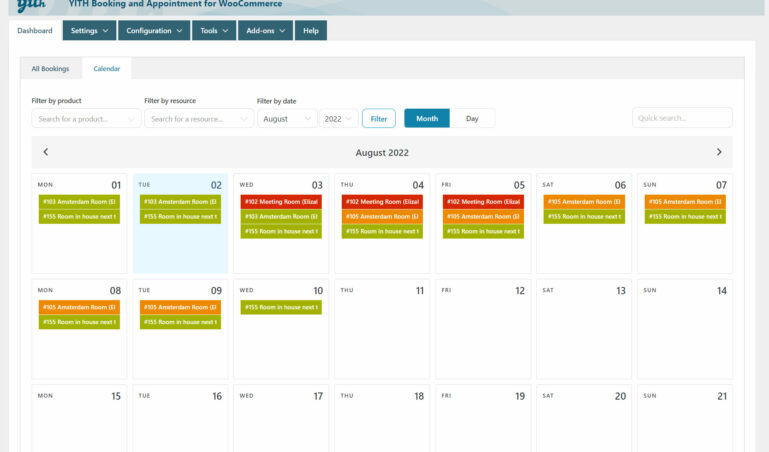The width and height of the screenshot is (769, 452).
Task: Go to previous month arrow
Action: [46, 152]
